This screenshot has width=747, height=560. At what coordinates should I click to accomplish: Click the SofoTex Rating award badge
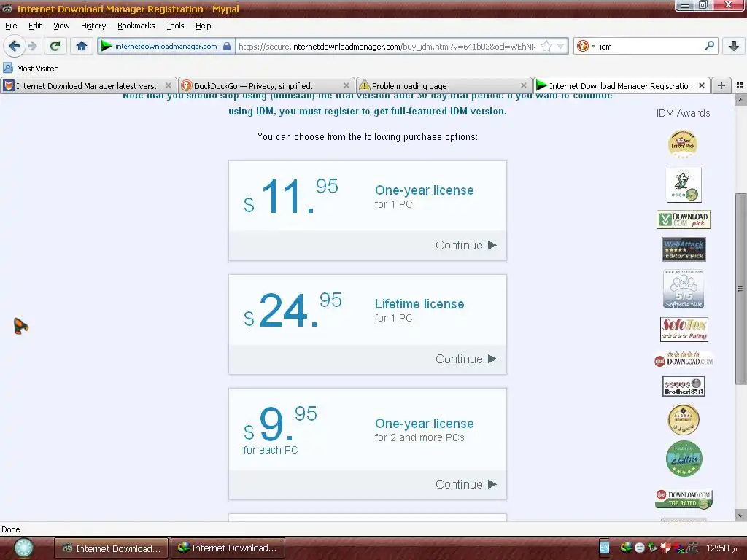(x=684, y=330)
